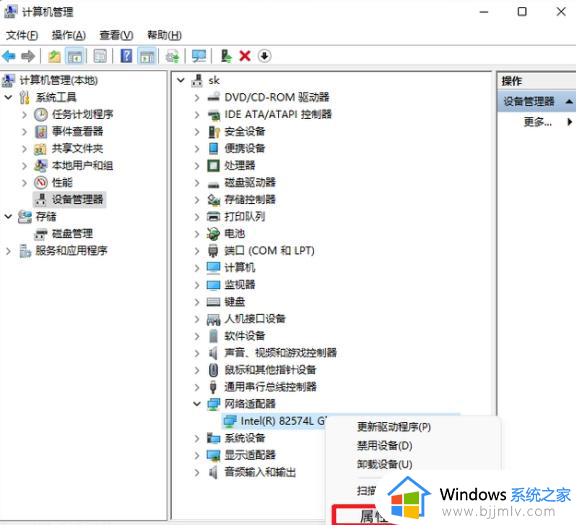This screenshot has height=525, width=576.
Task: Select 性能 in the tree
Action: click(x=62, y=182)
